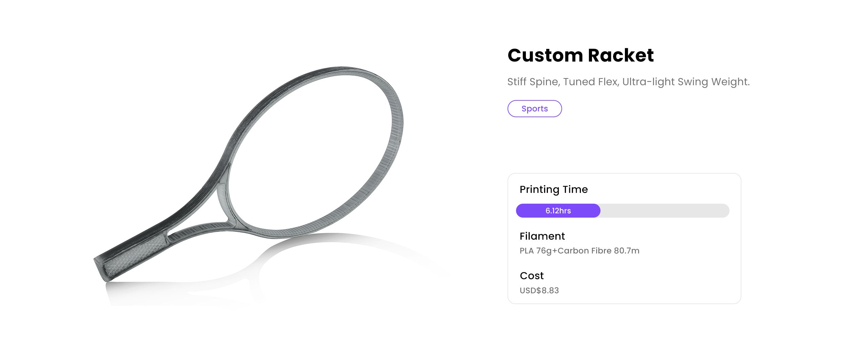This screenshot has width=868, height=351.
Task: Click the Carbon Fibre 80.7m text
Action: pyautogui.click(x=598, y=251)
